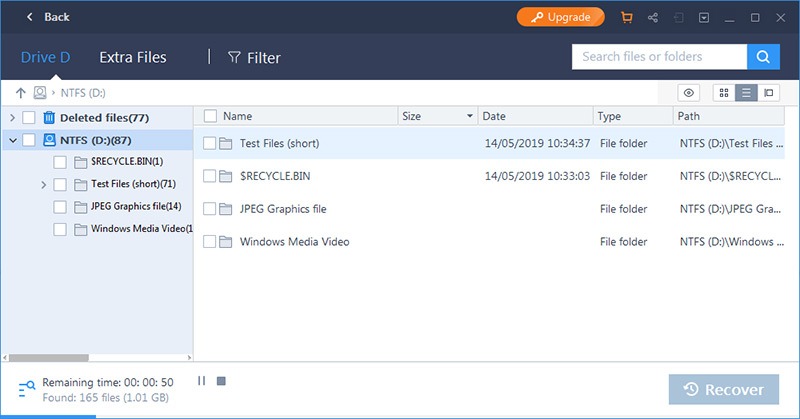Click JPEG Graphics file folder icon in list
The width and height of the screenshot is (800, 419).
226,209
